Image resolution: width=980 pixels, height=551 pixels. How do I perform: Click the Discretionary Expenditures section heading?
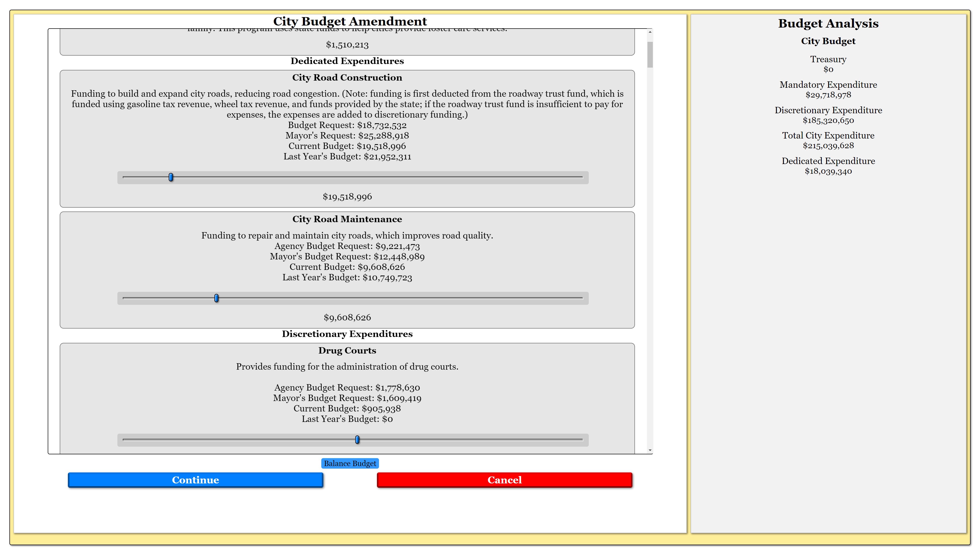(347, 334)
